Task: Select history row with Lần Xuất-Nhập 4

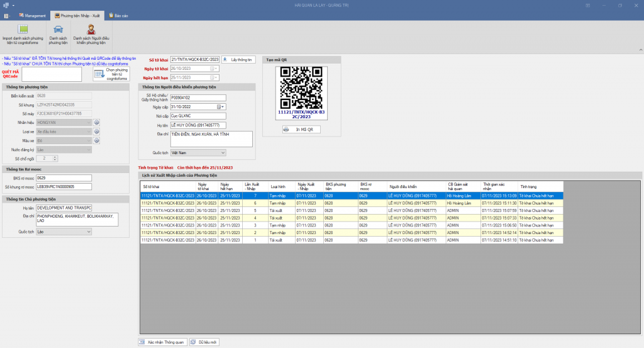Action: click(352, 218)
